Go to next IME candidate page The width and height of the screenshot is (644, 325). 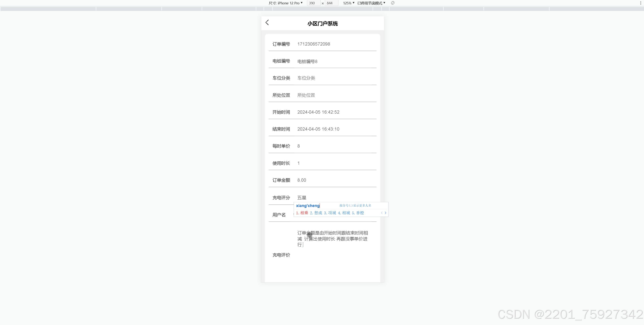tap(386, 213)
